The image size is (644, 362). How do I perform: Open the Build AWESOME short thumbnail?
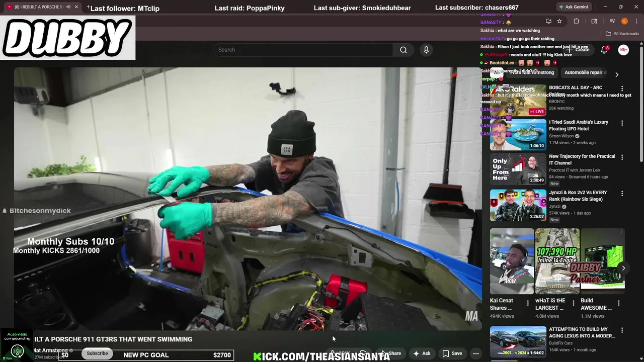(x=602, y=261)
